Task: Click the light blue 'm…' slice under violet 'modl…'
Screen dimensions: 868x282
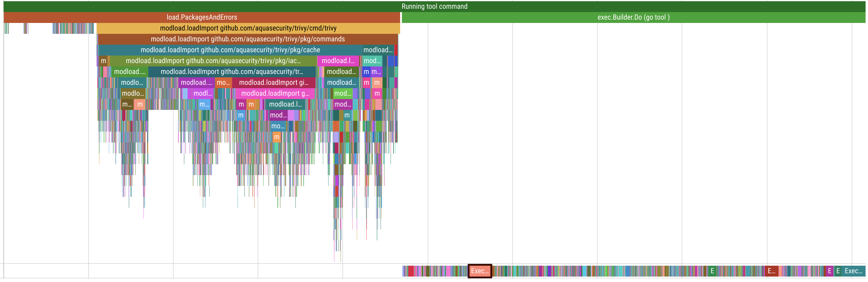Action: coord(204,104)
